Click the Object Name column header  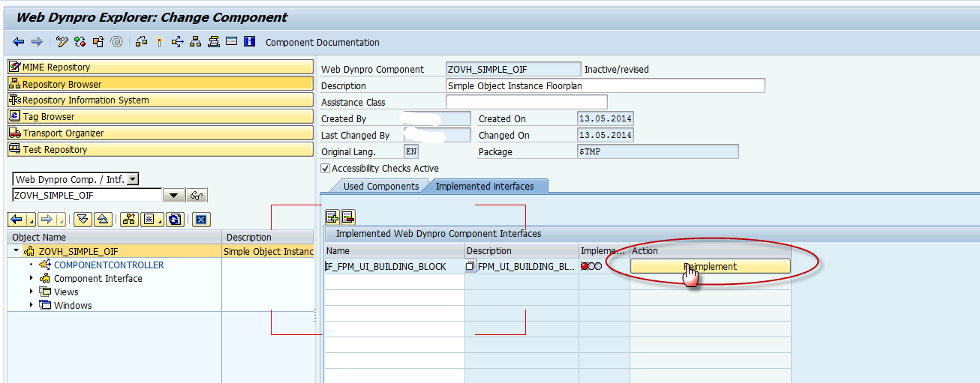tap(114, 238)
